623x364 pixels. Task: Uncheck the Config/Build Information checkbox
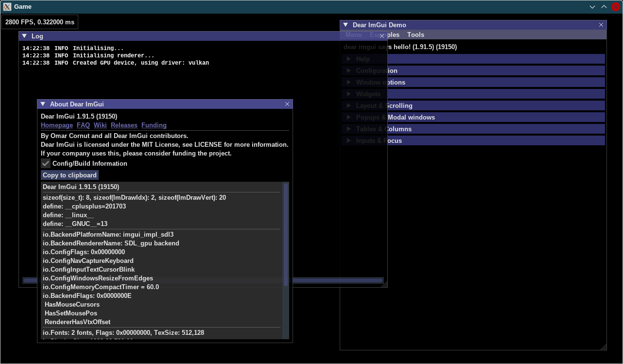[x=46, y=164]
